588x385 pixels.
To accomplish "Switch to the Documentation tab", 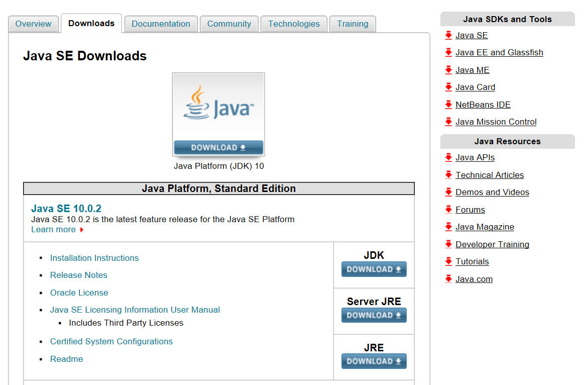I will [x=161, y=24].
